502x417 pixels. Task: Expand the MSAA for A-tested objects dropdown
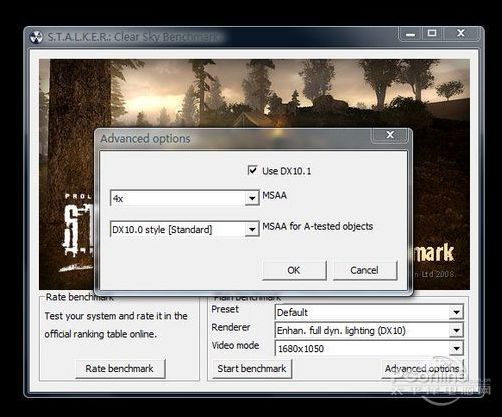[252, 229]
